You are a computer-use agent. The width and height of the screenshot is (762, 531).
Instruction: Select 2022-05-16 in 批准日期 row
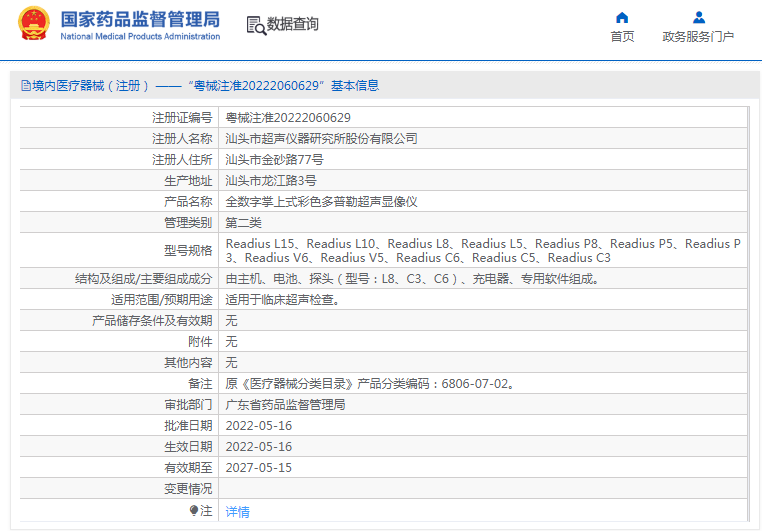pyautogui.click(x=259, y=426)
